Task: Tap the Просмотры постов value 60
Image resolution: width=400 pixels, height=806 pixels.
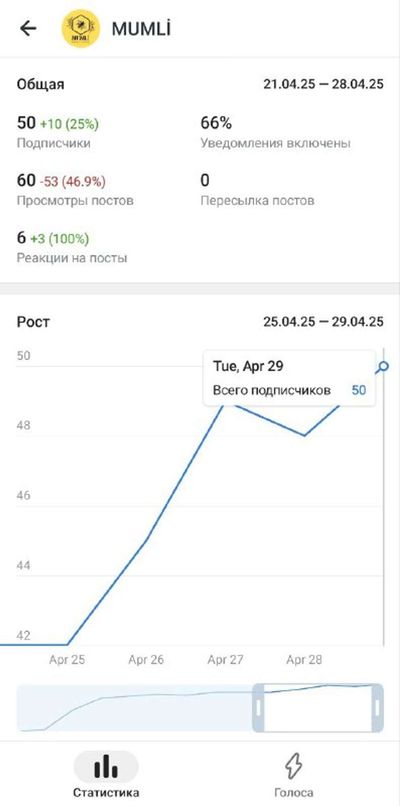Action: tap(26, 180)
